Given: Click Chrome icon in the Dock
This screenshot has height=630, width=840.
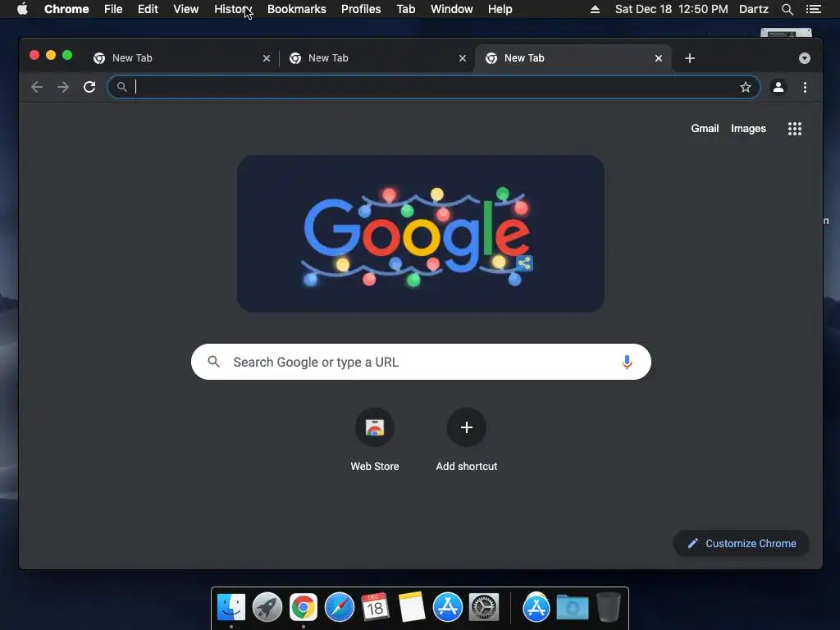Looking at the screenshot, I should (x=304, y=608).
